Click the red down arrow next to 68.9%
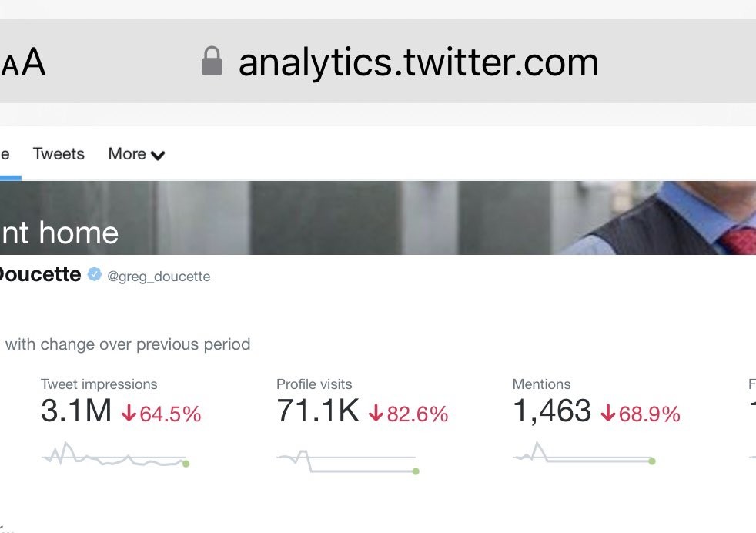The width and height of the screenshot is (756, 533). [x=608, y=414]
